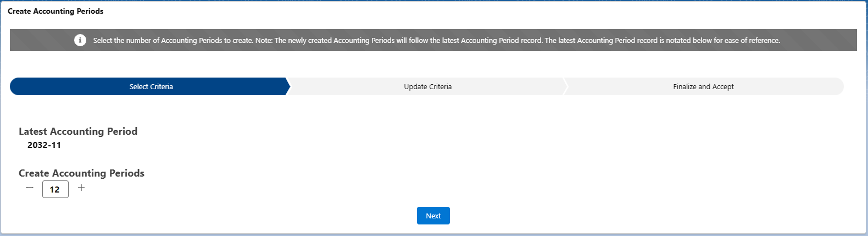Click the number field showing 12
This screenshot has width=868, height=236.
coord(55,189)
